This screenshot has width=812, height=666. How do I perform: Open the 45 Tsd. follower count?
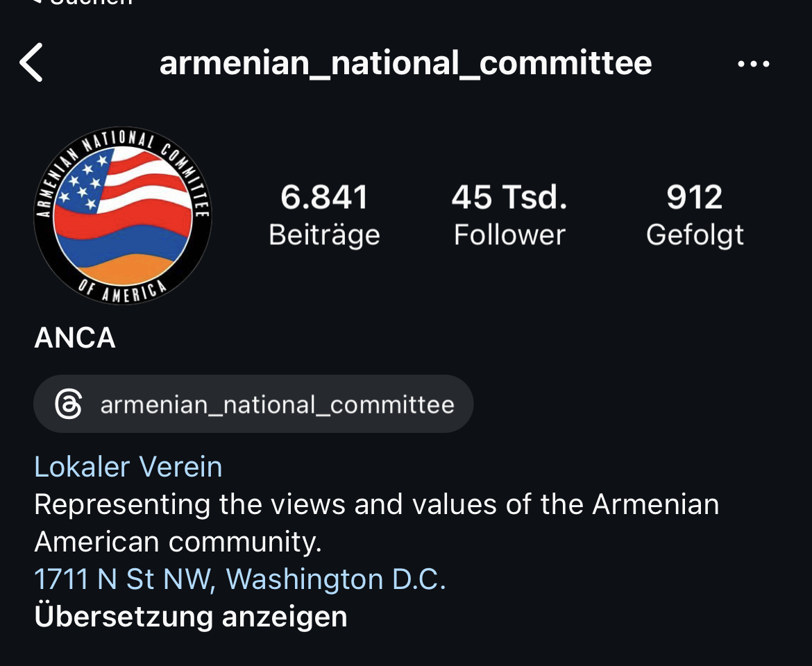pyautogui.click(x=509, y=215)
